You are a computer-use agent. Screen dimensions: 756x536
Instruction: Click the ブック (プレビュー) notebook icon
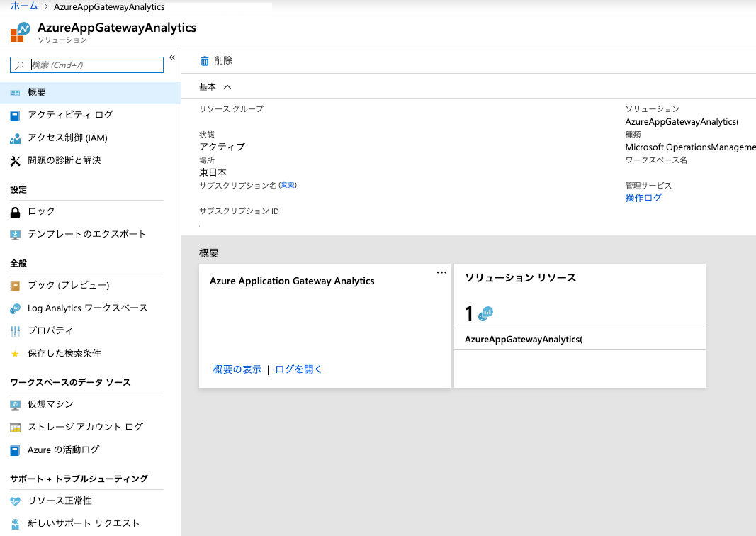click(x=16, y=286)
